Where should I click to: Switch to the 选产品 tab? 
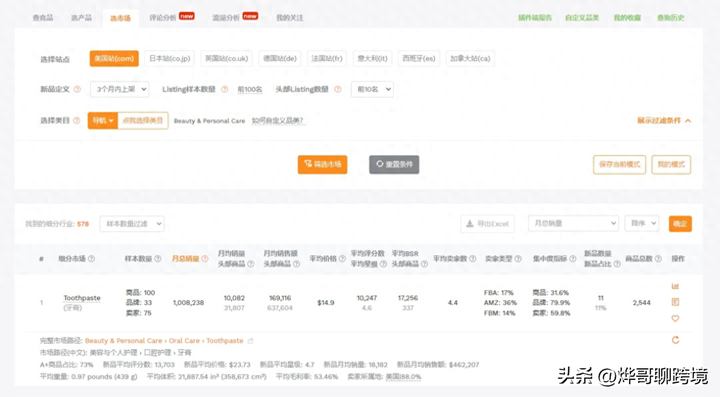point(81,18)
